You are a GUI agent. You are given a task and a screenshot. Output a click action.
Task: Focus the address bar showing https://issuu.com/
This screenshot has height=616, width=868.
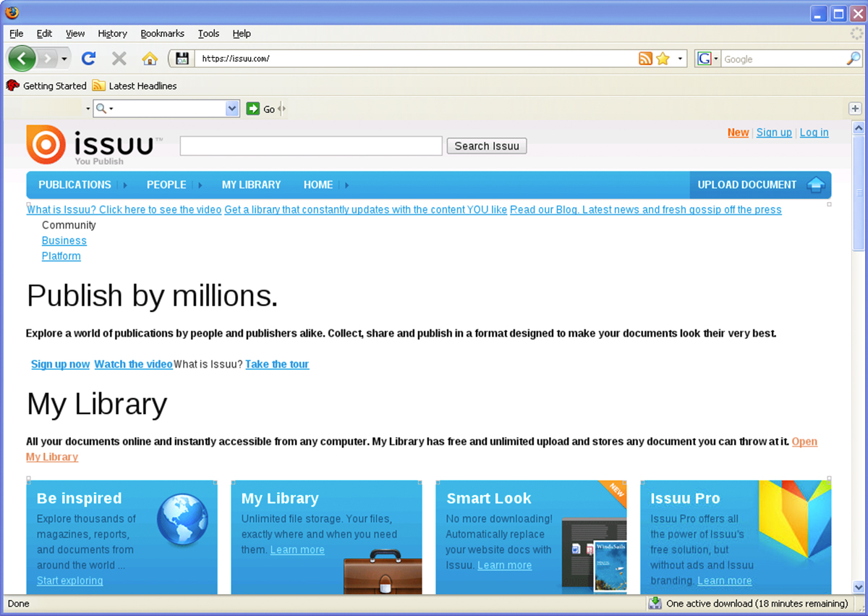pyautogui.click(x=416, y=59)
